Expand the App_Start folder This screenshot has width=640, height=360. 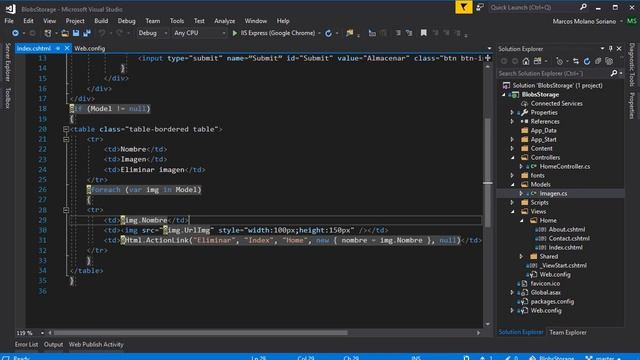[512, 139]
